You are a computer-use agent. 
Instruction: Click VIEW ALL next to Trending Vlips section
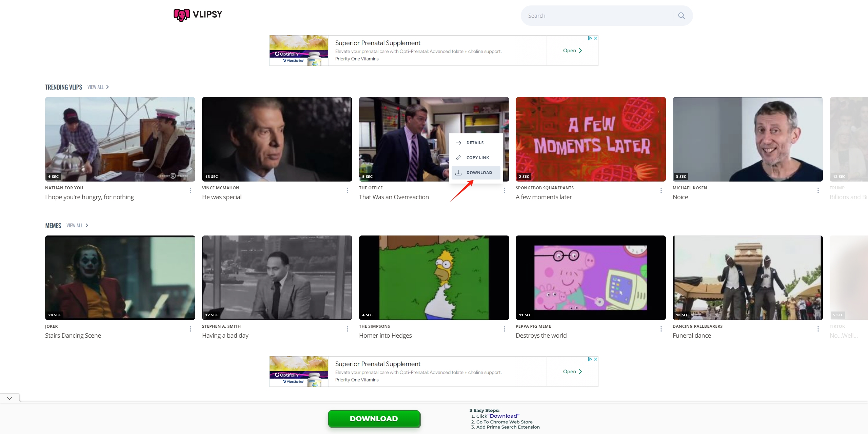coord(97,87)
